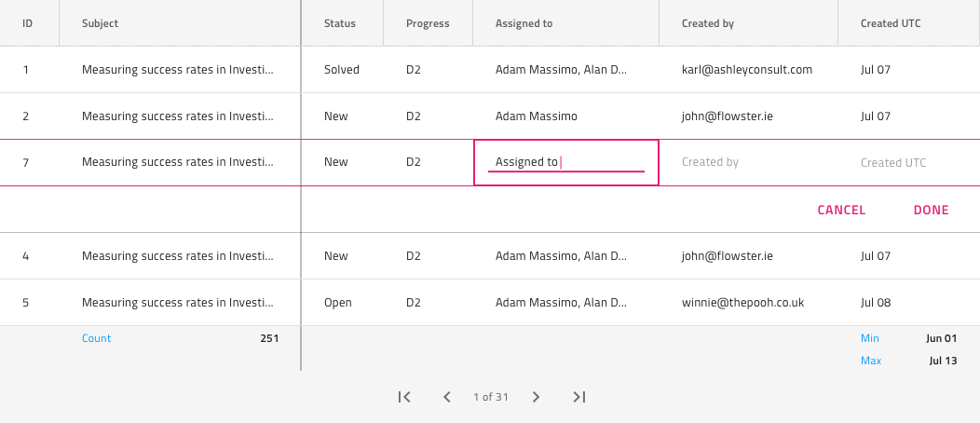
Task: Click the Solved status cell
Action: tap(341, 70)
